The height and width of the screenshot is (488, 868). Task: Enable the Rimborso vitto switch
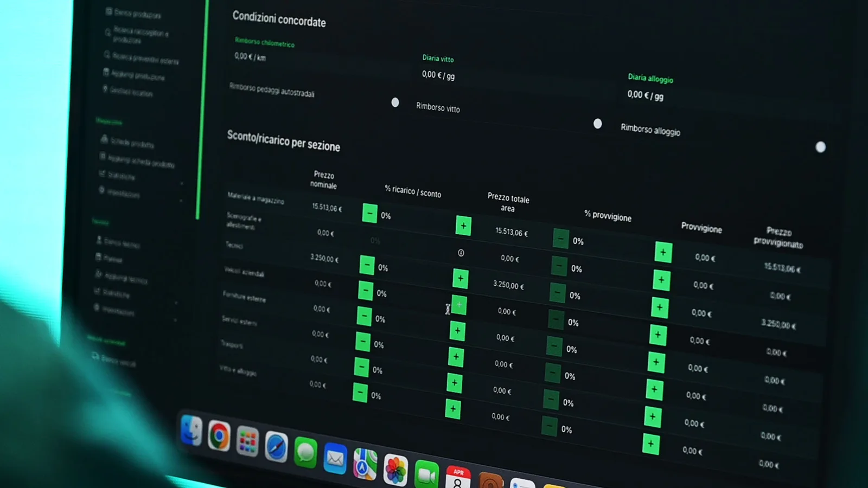coord(598,124)
